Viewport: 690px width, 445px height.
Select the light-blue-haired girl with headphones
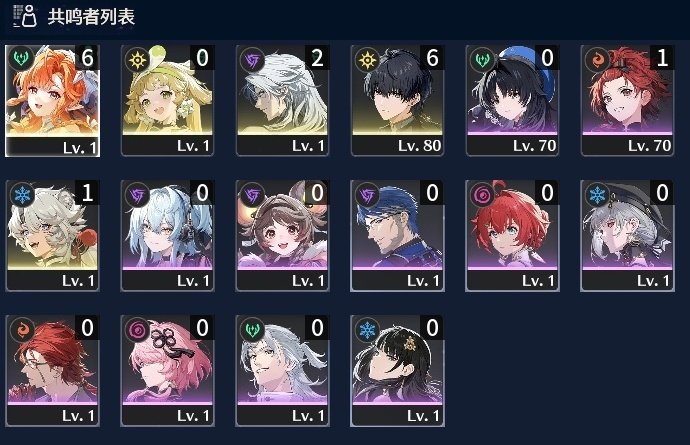[167, 236]
